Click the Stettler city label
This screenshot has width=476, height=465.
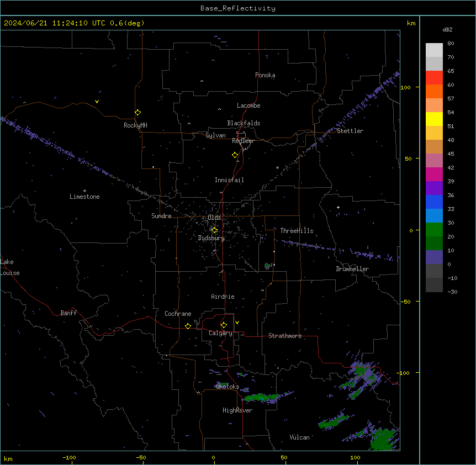pyautogui.click(x=350, y=131)
